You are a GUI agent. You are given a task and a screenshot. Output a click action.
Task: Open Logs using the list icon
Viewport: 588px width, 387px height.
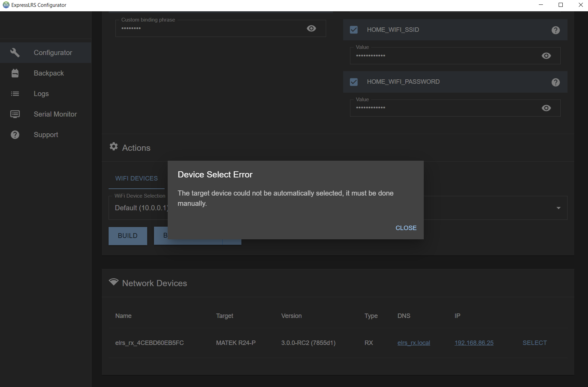(x=15, y=93)
